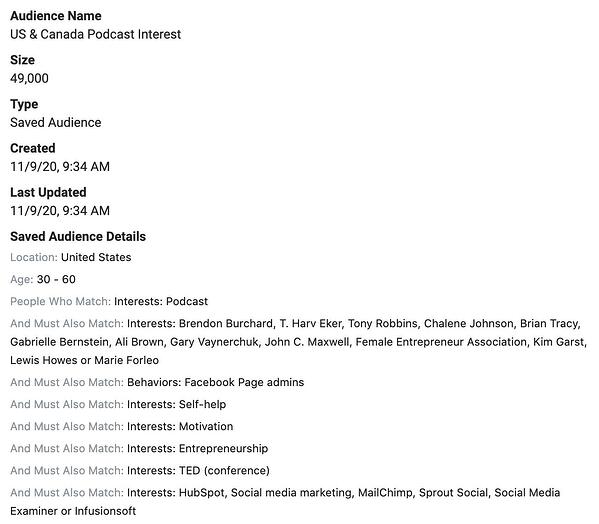Click the audience size value 49,000
Screen dimensions: 599x524
pyautogui.click(x=29, y=79)
